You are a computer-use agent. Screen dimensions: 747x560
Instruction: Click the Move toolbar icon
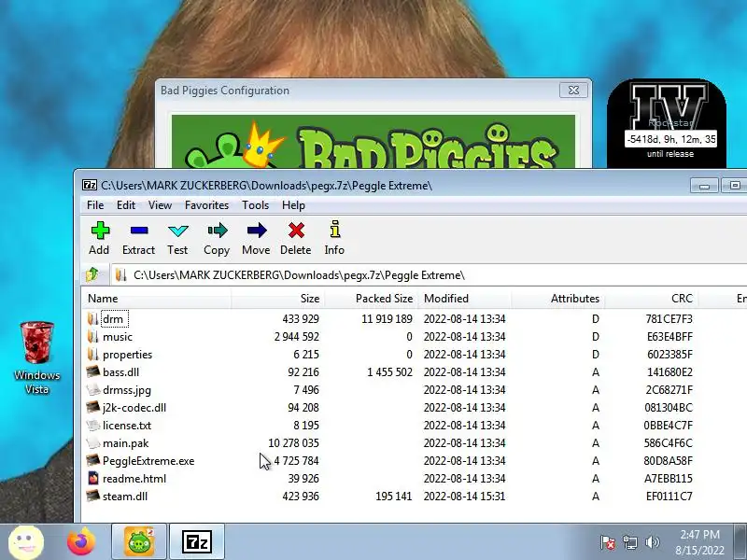[x=256, y=231]
